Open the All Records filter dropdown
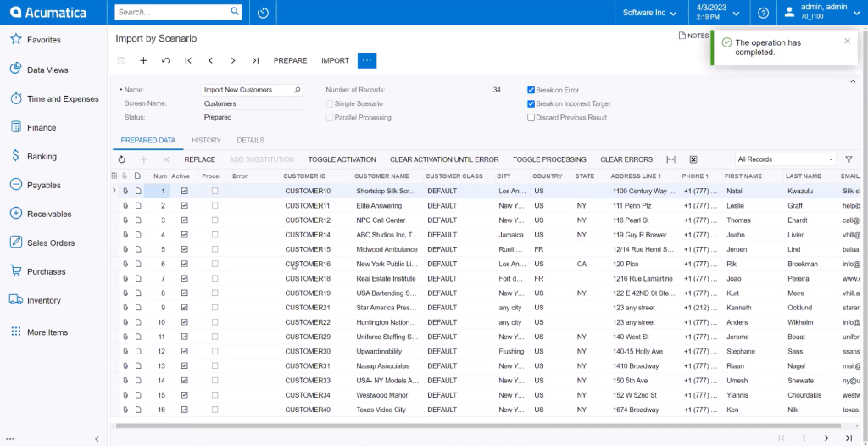Screen dimensions: 868x446 pos(785,159)
